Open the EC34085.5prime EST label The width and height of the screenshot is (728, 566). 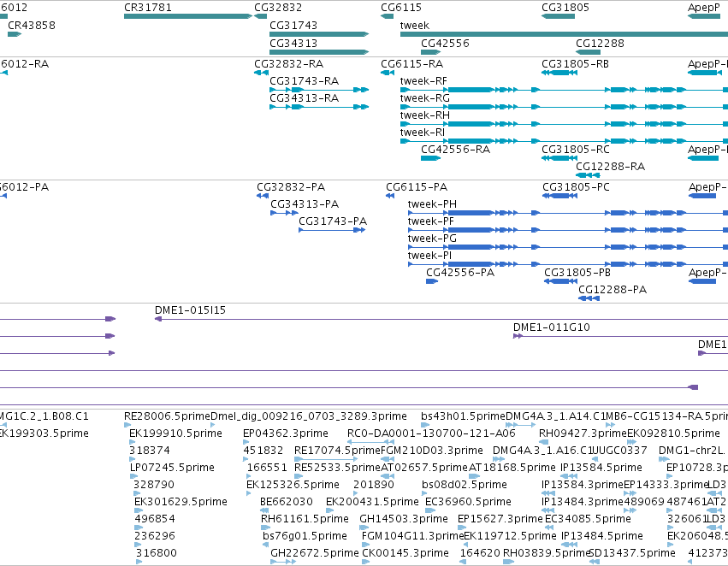click(588, 519)
